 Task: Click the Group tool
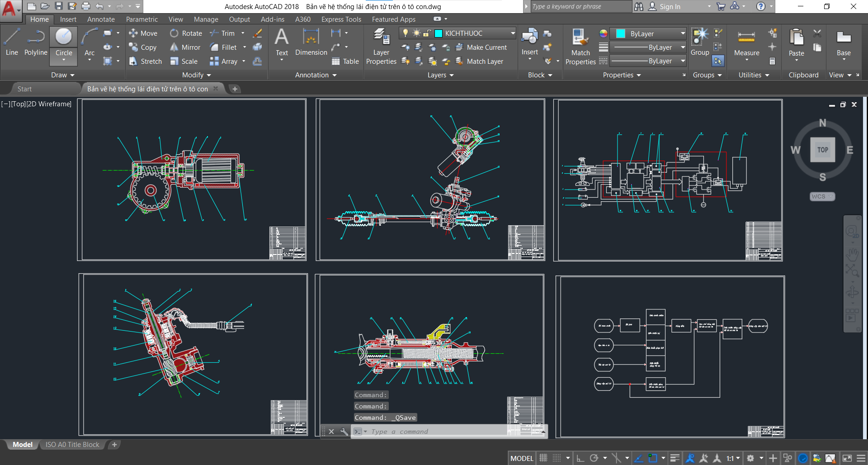click(700, 42)
